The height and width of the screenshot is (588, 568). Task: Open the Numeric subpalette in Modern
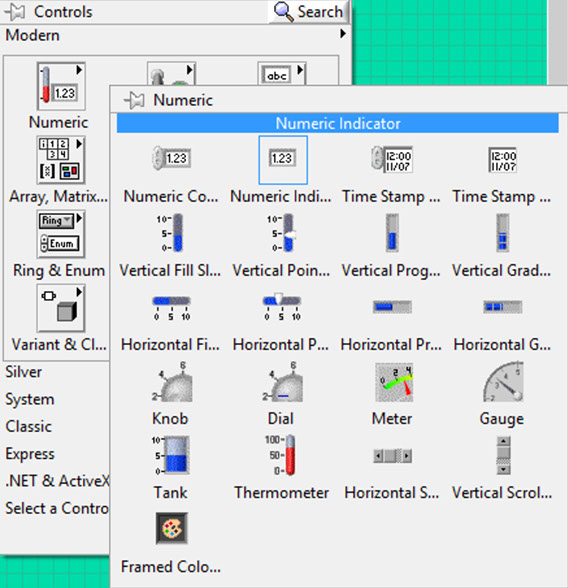coord(61,86)
